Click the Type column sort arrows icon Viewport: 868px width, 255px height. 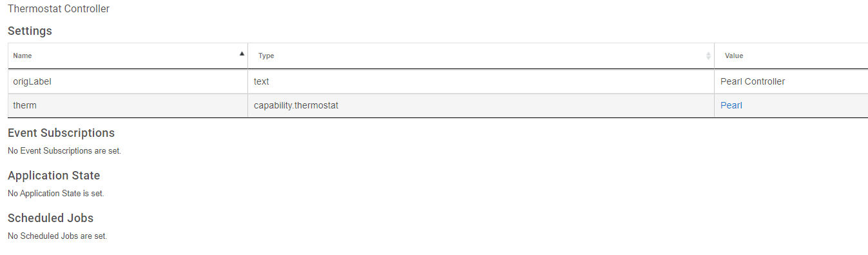pyautogui.click(x=708, y=56)
